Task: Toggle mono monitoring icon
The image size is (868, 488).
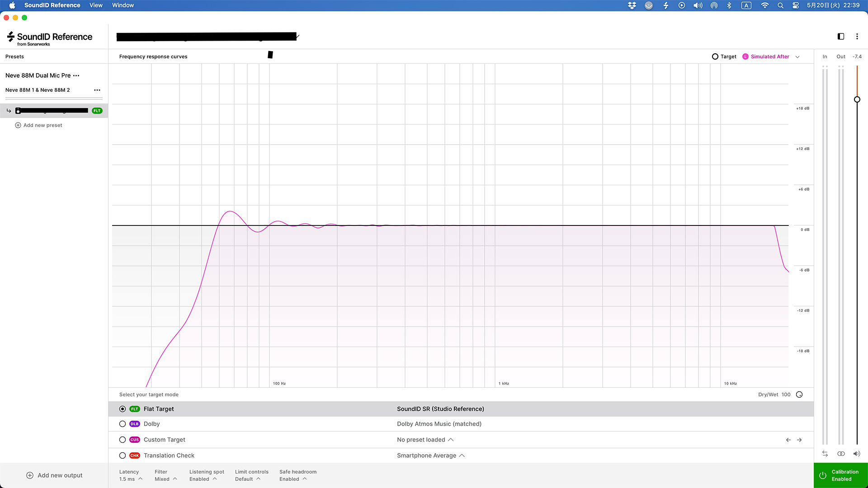Action: (x=841, y=454)
